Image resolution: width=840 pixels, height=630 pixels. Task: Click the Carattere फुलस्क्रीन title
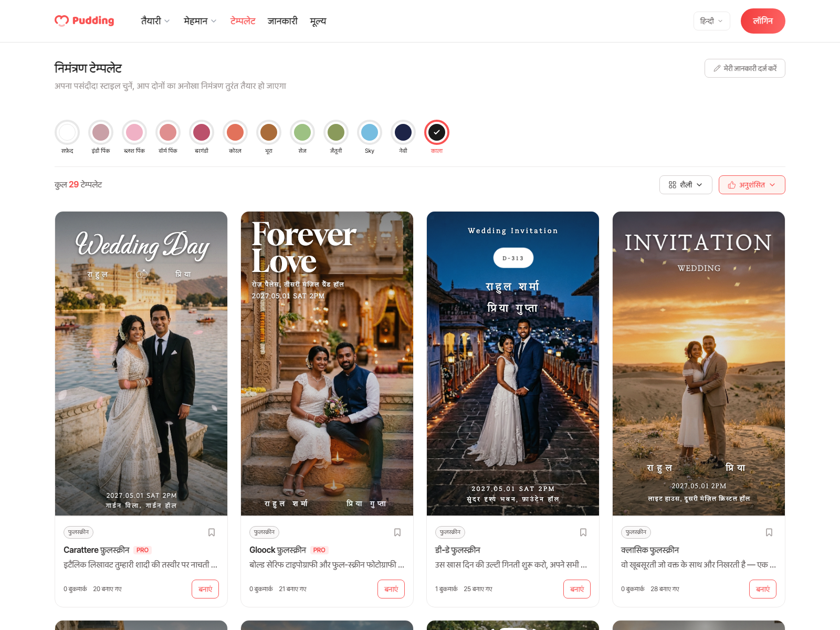coord(96,550)
